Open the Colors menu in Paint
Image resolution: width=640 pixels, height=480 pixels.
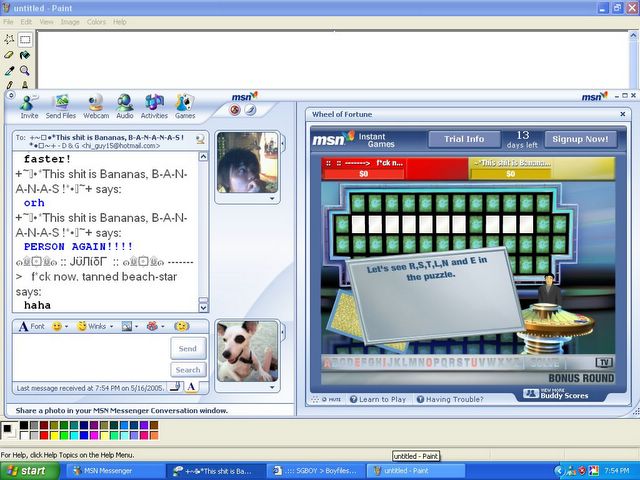pos(96,22)
